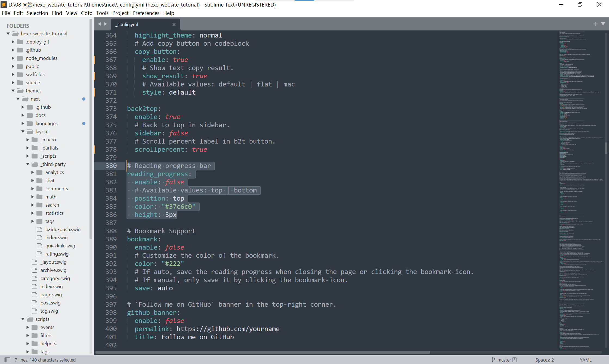Close the _config.yml tab
This screenshot has width=609, height=364.
[174, 24]
